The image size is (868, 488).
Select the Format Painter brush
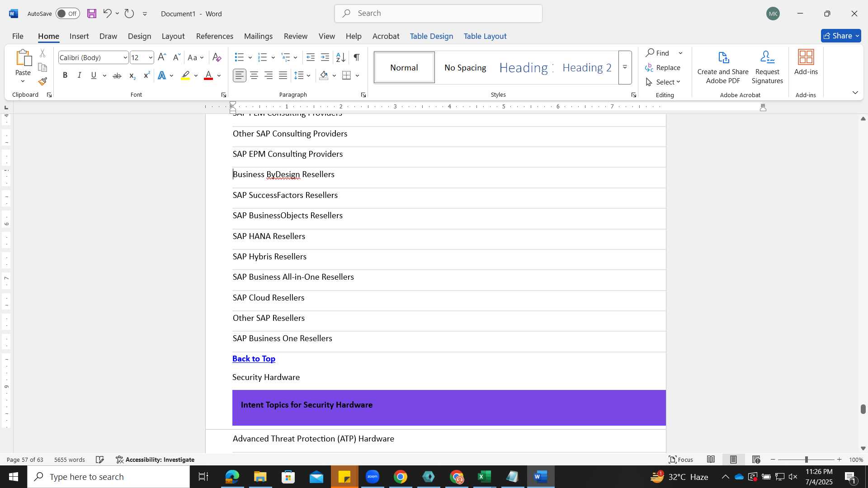pyautogui.click(x=42, y=82)
